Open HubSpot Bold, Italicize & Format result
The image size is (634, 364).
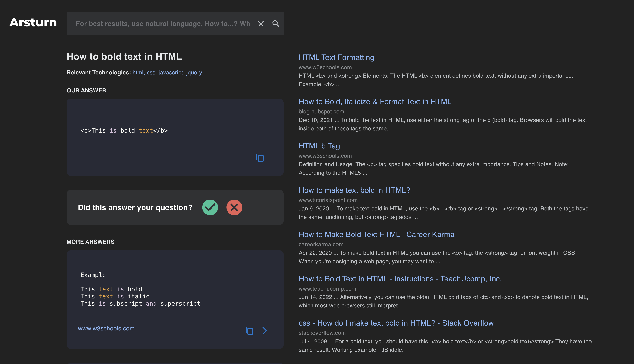pyautogui.click(x=375, y=102)
